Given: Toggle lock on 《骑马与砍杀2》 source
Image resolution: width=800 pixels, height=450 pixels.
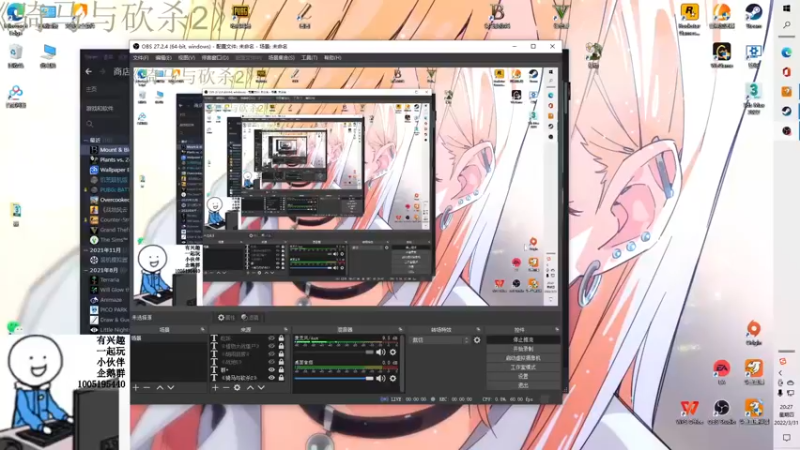Looking at the screenshot, I should click(x=281, y=378).
